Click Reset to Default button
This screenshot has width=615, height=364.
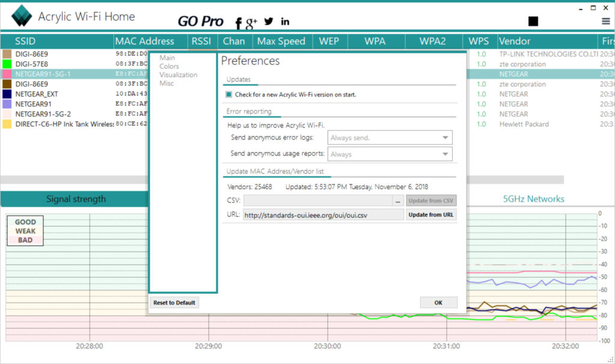[174, 303]
